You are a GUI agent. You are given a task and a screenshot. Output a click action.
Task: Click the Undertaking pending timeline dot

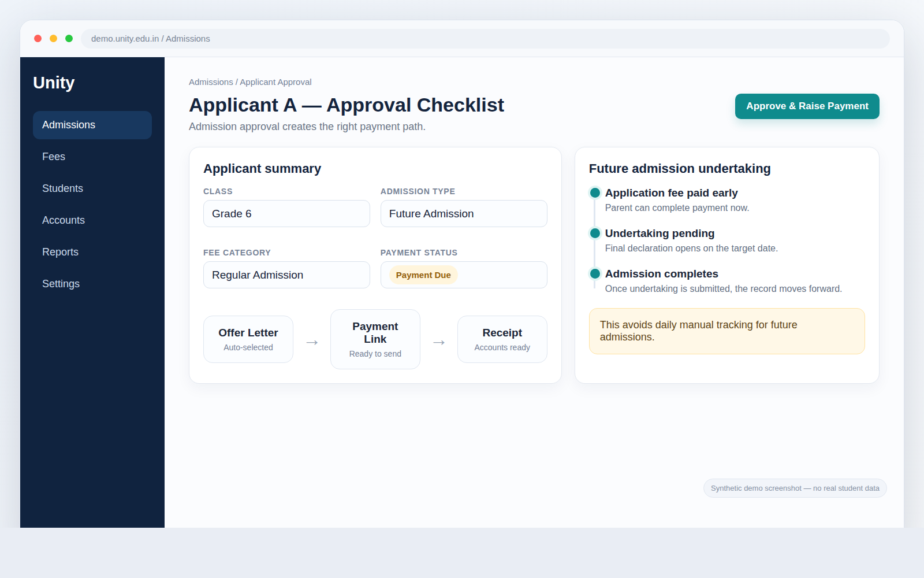(595, 234)
